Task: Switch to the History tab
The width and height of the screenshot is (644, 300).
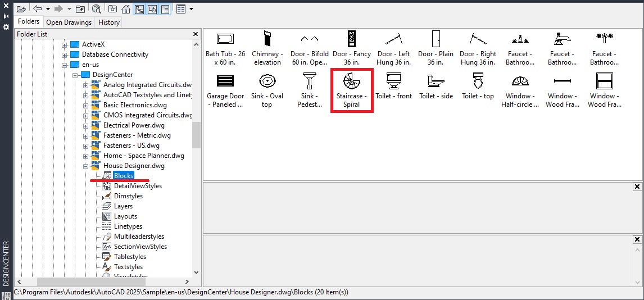Action: [108, 22]
